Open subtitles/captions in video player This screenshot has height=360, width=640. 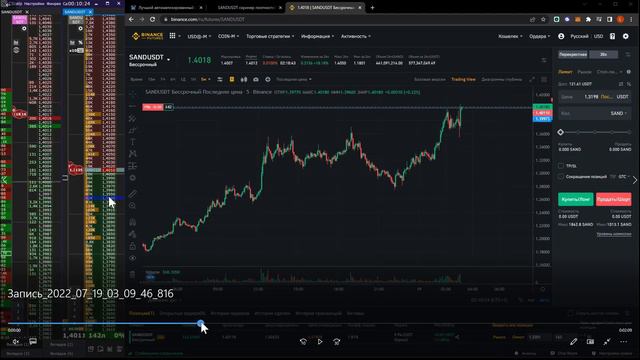coord(33,342)
